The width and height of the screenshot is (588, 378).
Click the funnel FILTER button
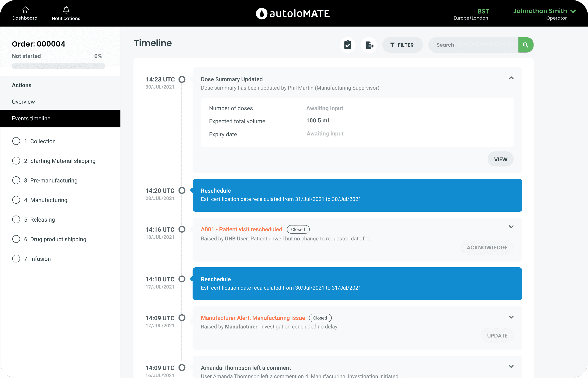point(402,45)
